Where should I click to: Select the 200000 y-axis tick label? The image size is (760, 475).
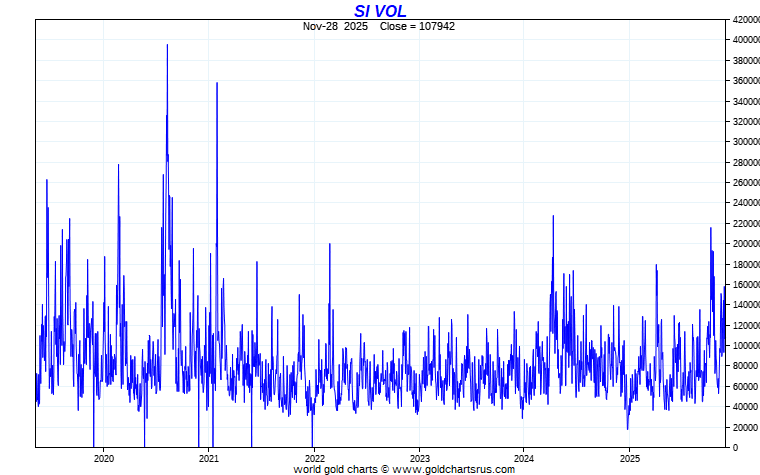pos(743,244)
